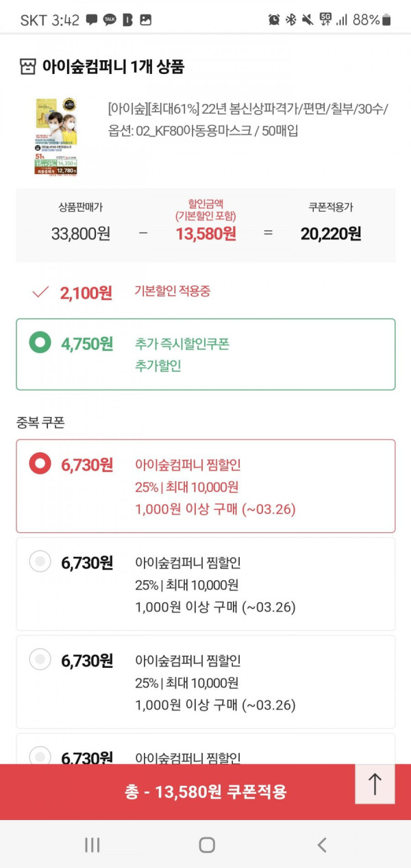Tap the alarm icon in status bar

tap(274, 20)
